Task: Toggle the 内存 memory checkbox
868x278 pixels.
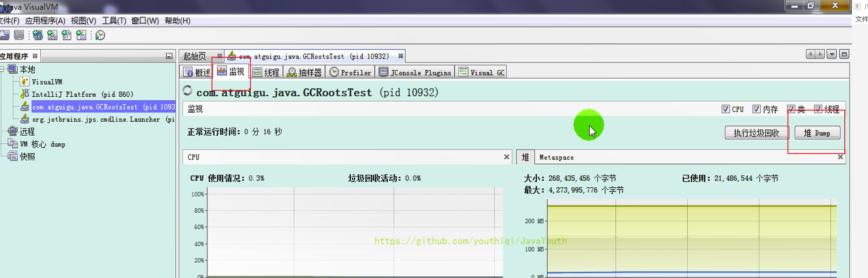Action: pyautogui.click(x=756, y=109)
